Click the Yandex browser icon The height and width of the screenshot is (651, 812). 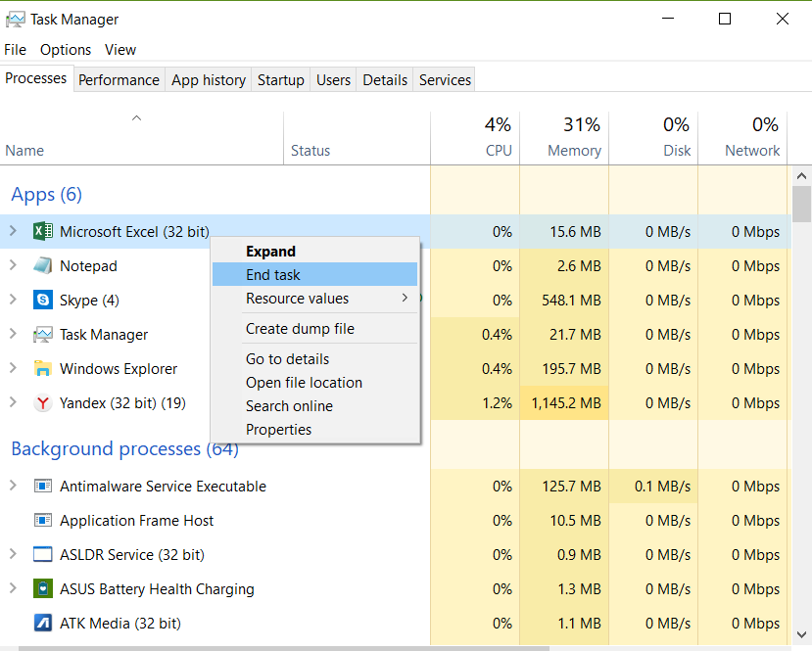[x=42, y=402]
